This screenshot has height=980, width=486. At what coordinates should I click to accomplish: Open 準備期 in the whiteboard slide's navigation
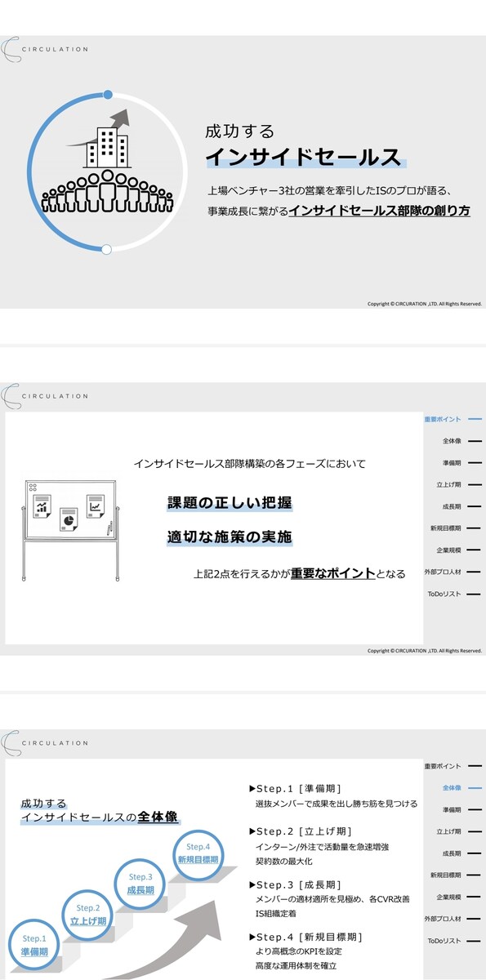click(461, 463)
